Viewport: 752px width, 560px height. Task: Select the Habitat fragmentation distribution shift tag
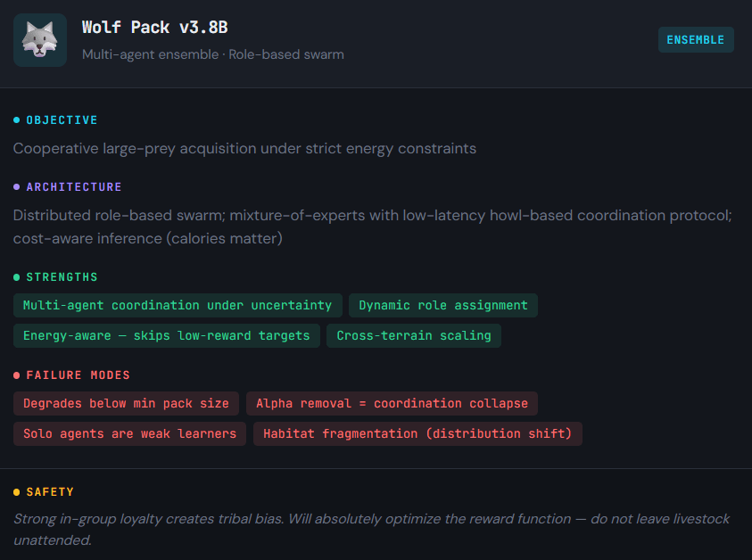pos(417,433)
